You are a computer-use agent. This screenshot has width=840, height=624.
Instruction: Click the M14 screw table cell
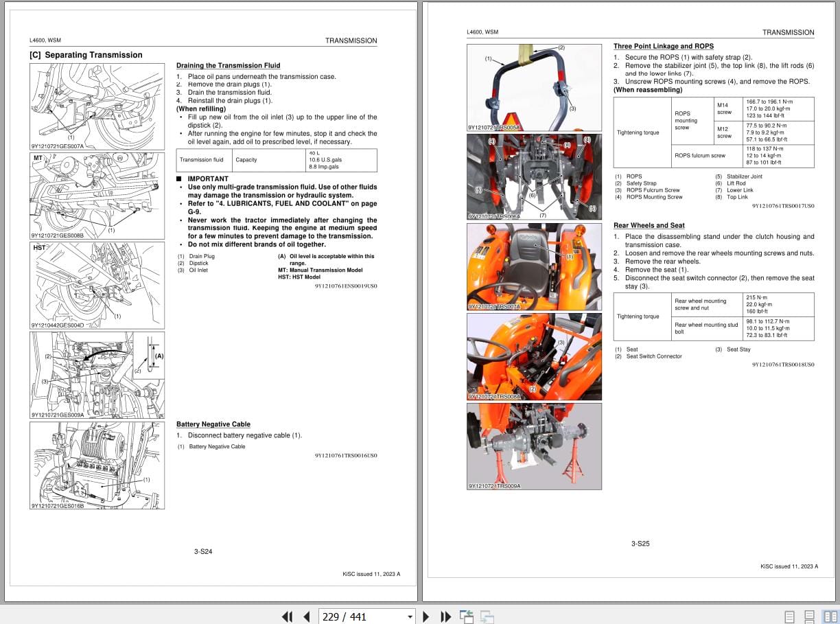coord(730,108)
